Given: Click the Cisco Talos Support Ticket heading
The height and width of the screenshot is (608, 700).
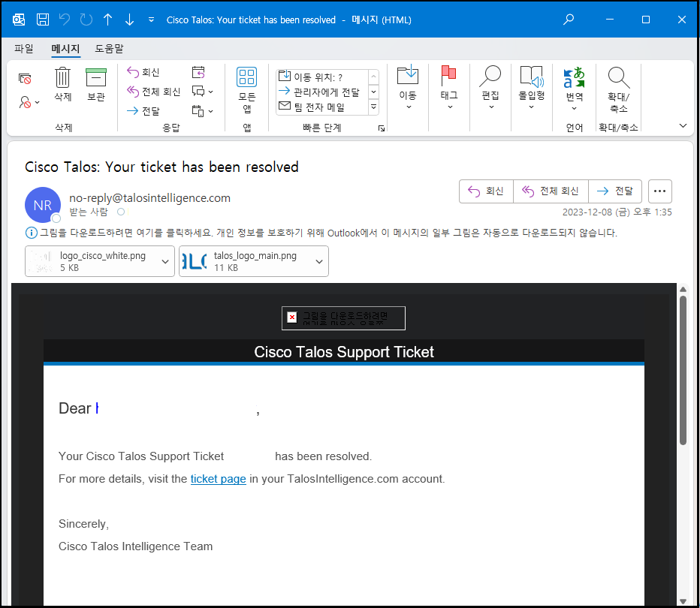Looking at the screenshot, I should [x=344, y=352].
